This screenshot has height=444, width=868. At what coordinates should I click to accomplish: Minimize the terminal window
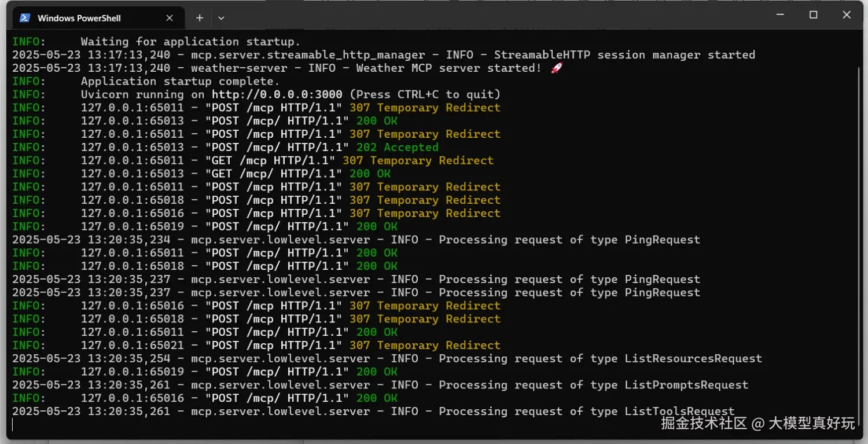(780, 16)
